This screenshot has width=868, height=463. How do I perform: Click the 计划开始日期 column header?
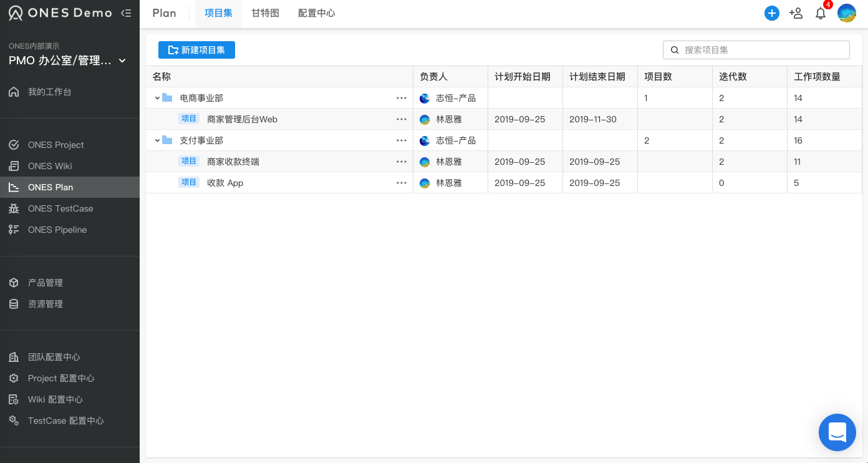(525, 77)
